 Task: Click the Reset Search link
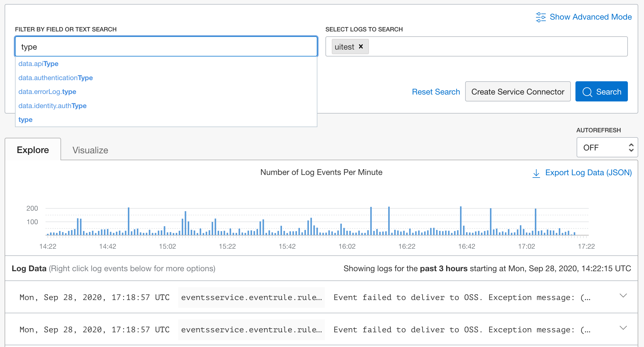[436, 91]
